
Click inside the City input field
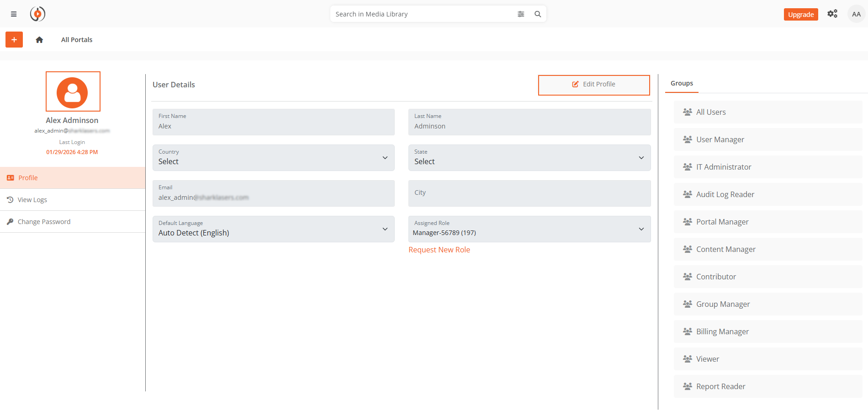pyautogui.click(x=529, y=193)
